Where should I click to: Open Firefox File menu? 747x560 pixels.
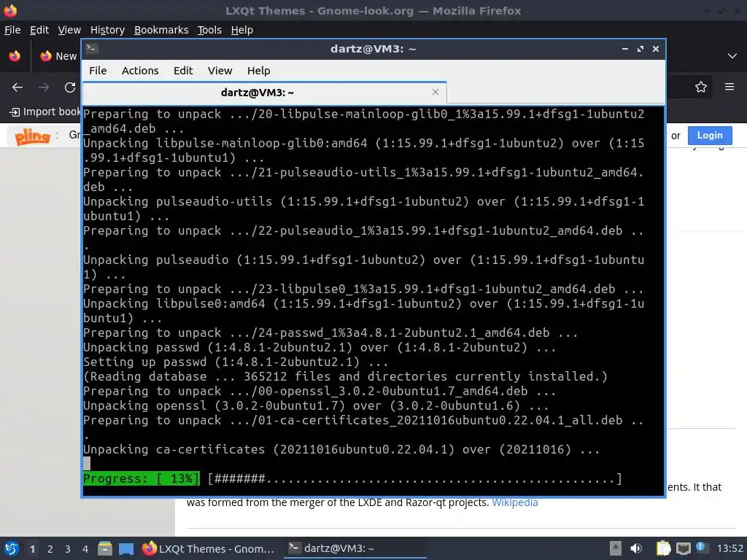click(12, 30)
